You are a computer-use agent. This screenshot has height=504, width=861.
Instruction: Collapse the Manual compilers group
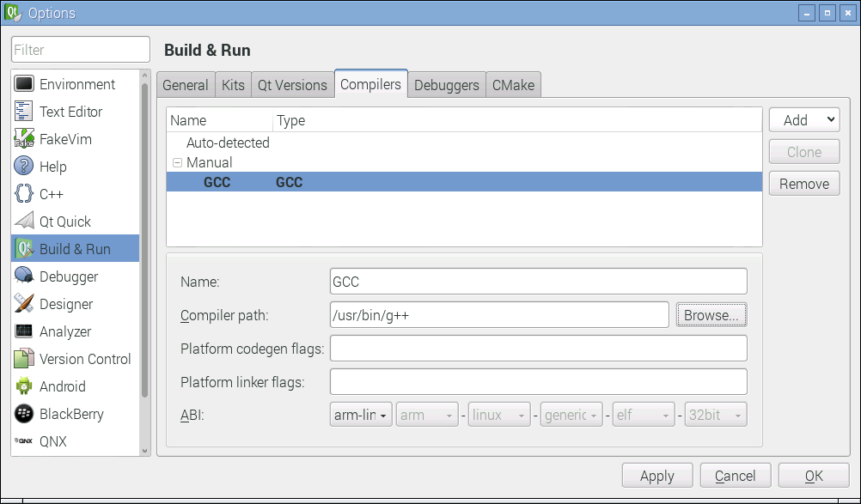coord(177,161)
